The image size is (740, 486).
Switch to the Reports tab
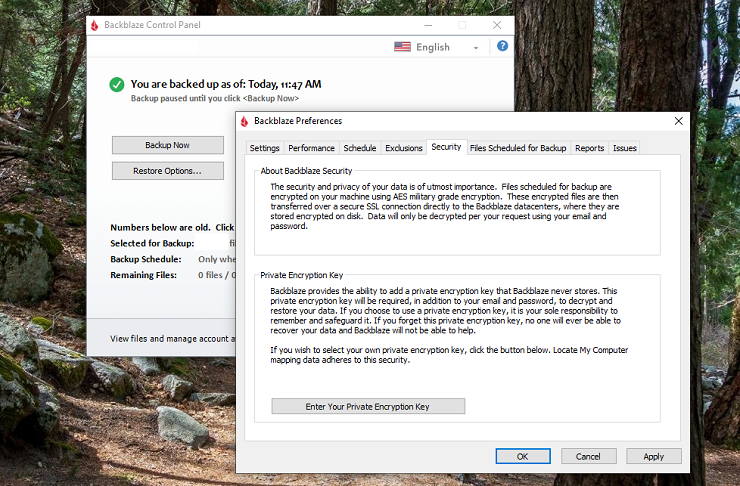click(x=589, y=148)
